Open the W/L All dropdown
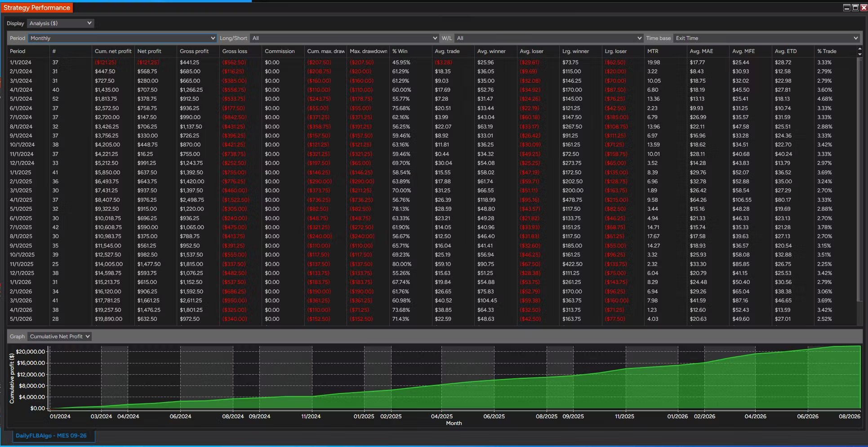 tap(548, 38)
